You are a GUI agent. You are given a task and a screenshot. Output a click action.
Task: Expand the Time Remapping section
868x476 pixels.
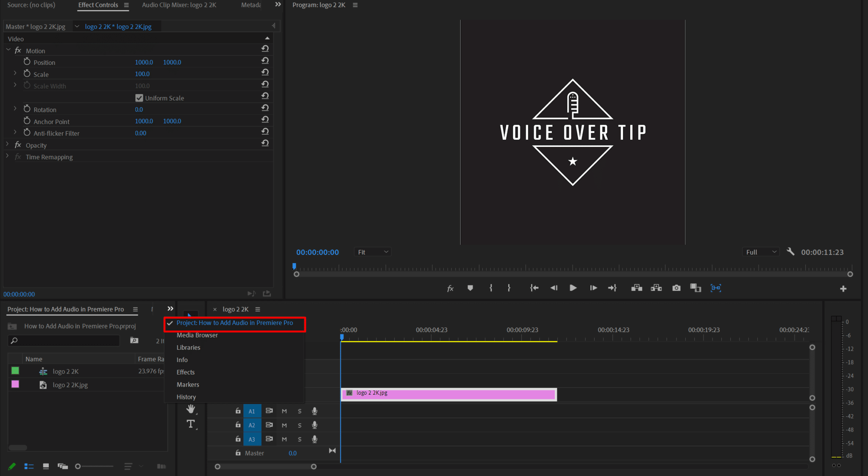[x=6, y=157]
